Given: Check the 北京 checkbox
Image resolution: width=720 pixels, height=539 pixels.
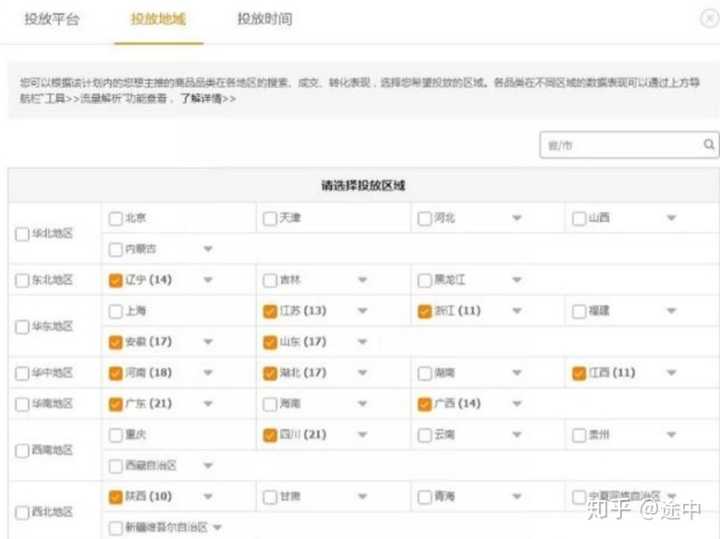Looking at the screenshot, I should coord(116,218).
